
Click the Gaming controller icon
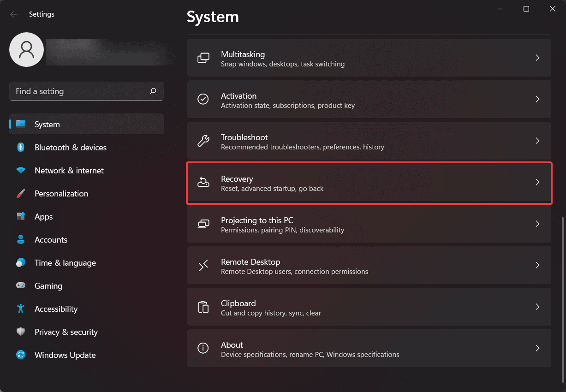[x=21, y=286]
